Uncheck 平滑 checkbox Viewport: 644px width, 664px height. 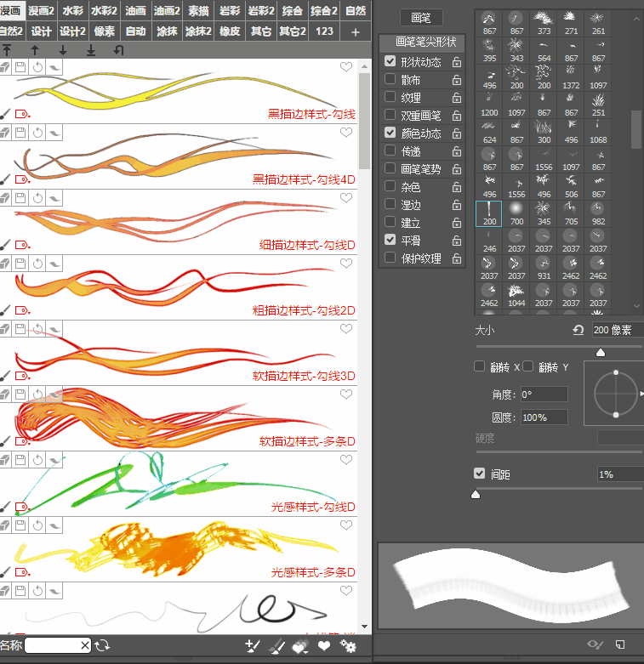(x=390, y=240)
